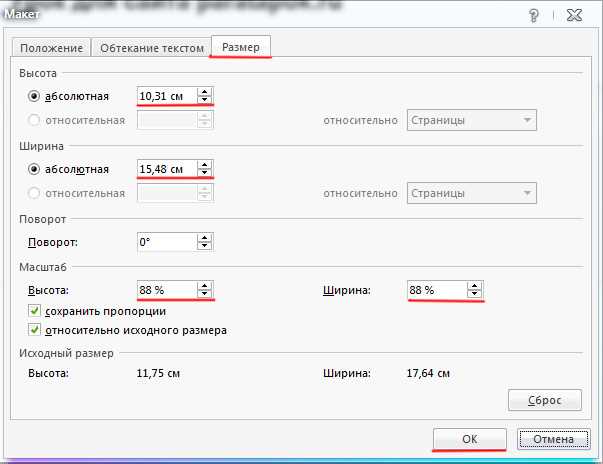The height and width of the screenshot is (464, 603).
Task: Decrease absolute height with down arrow
Action: 205,100
